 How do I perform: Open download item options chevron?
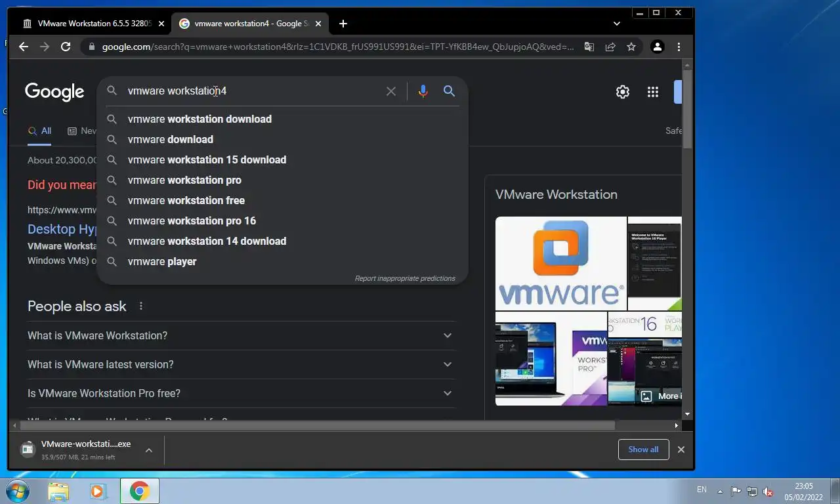click(149, 450)
